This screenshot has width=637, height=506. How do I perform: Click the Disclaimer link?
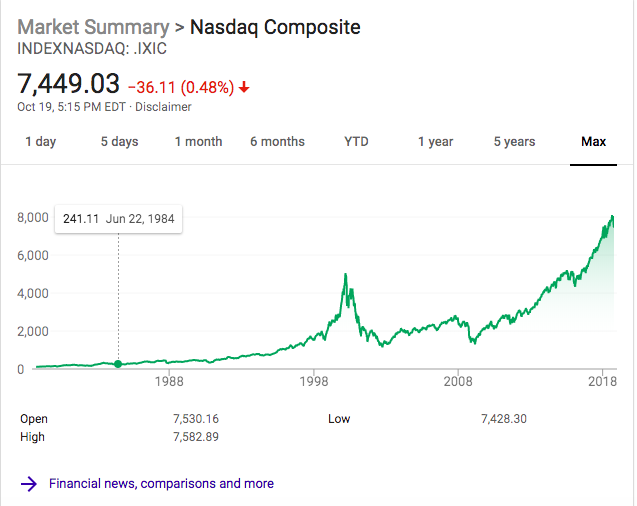pos(163,107)
